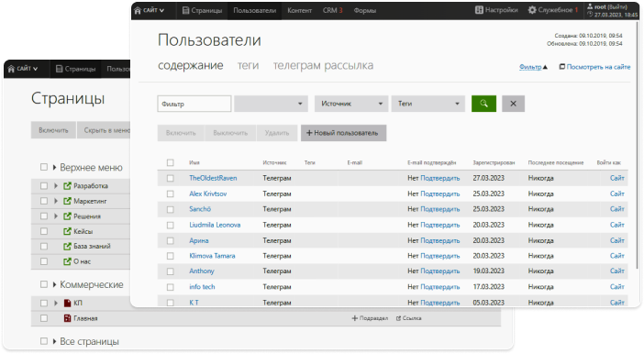Open Служебное gear menu
The image size is (644, 354).
[553, 10]
